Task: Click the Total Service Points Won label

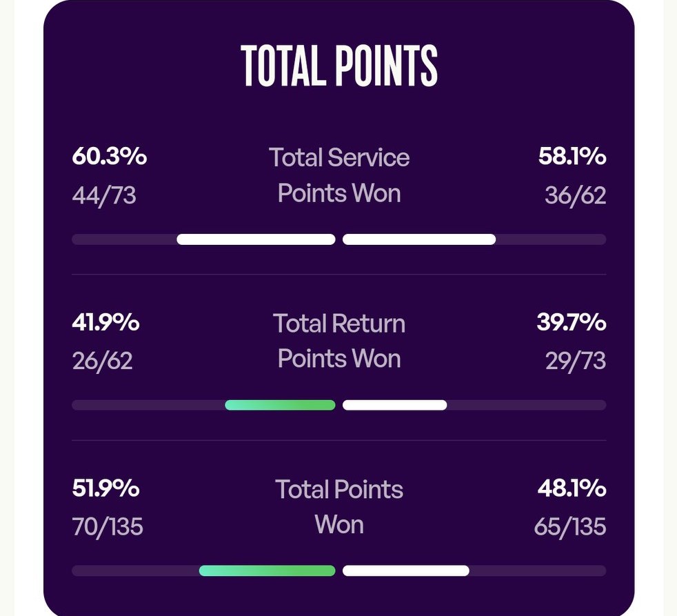Action: click(x=339, y=175)
